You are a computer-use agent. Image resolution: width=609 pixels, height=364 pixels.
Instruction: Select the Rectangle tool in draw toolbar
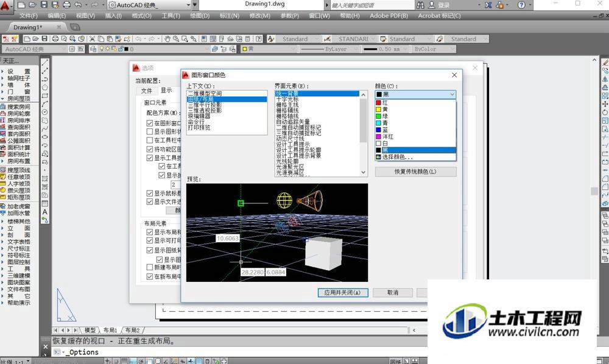tap(45, 96)
